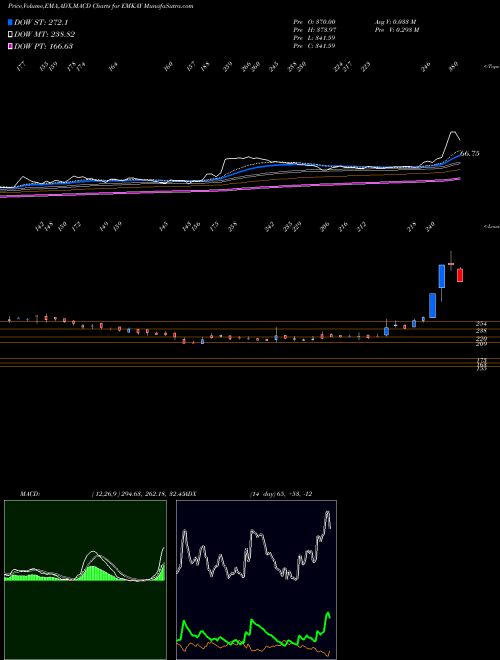Click the 142 low price label
The image size is (500, 660).
pos(40,227)
